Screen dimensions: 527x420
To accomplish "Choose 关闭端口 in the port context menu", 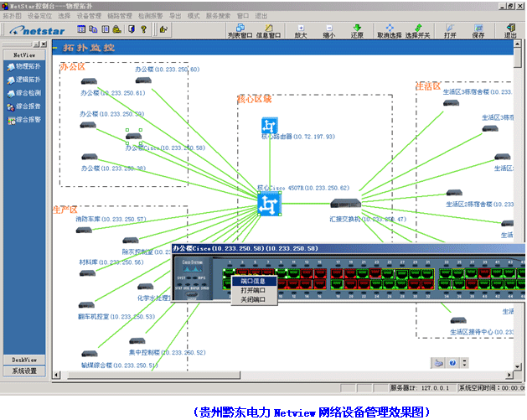I will 253,299.
